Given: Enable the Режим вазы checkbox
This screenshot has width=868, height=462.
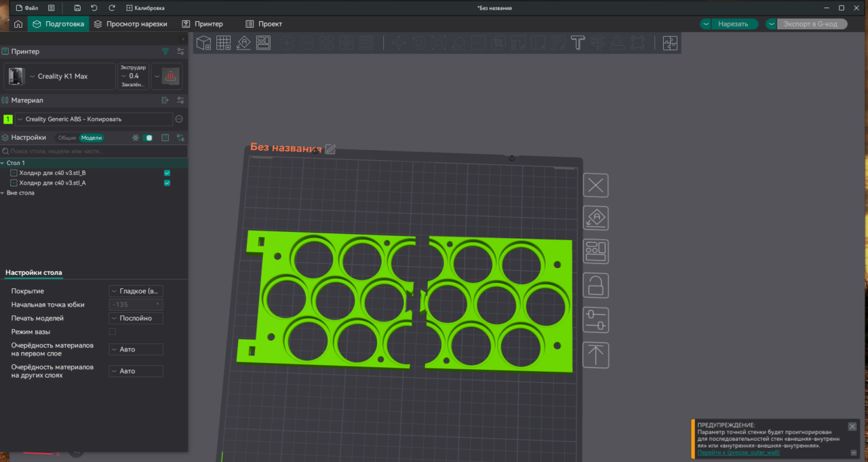Looking at the screenshot, I should (x=113, y=332).
